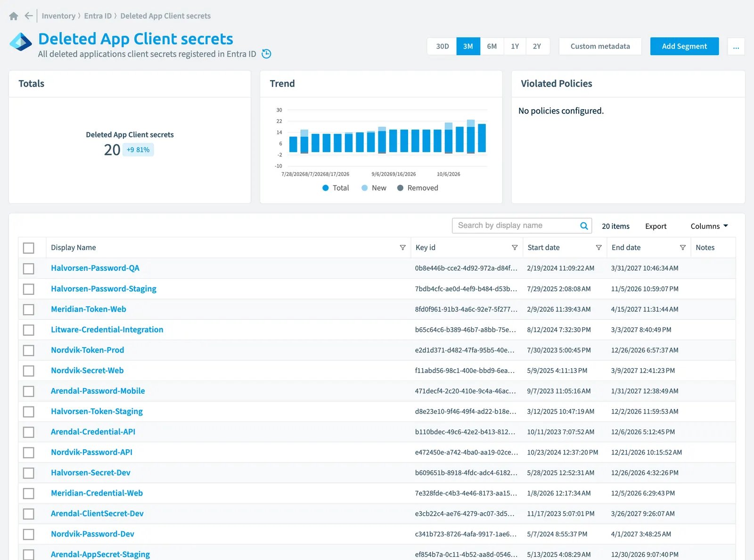The width and height of the screenshot is (754, 560).
Task: Open Custom metadata
Action: point(600,46)
